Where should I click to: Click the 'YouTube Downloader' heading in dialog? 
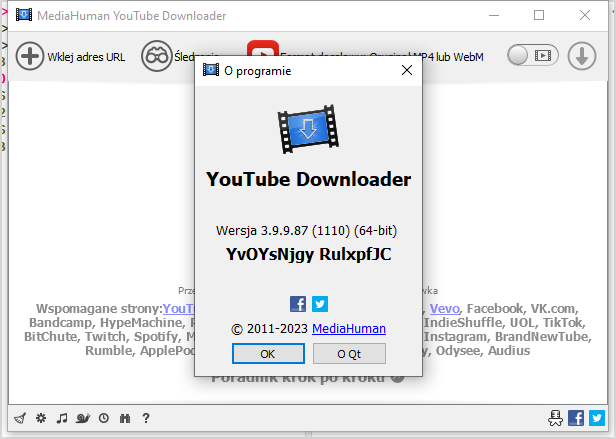tap(308, 179)
